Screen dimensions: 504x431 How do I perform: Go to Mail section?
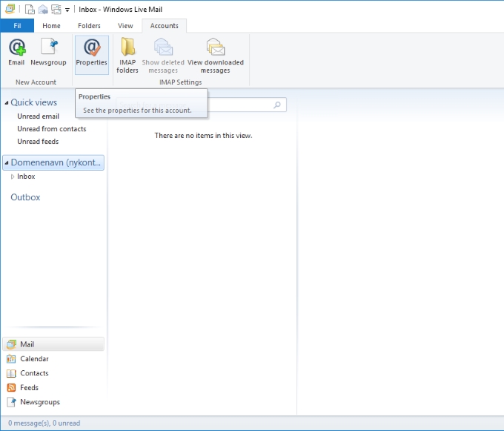tap(53, 344)
